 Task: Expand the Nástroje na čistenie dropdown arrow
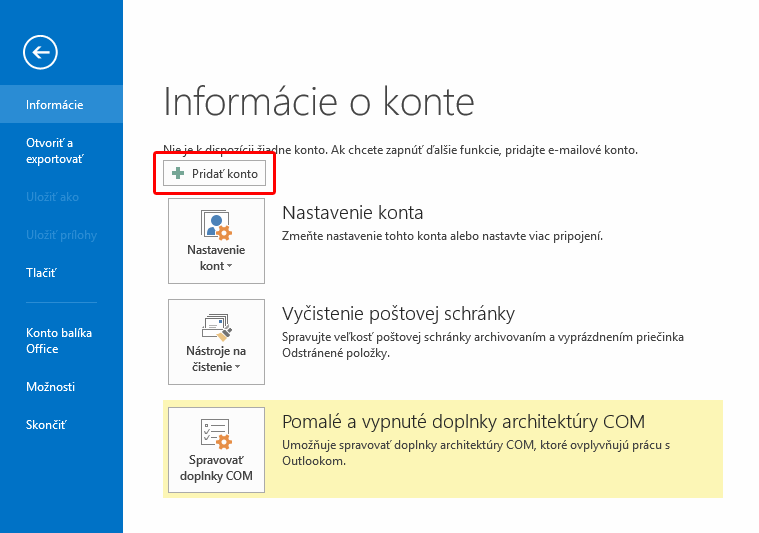tap(236, 368)
